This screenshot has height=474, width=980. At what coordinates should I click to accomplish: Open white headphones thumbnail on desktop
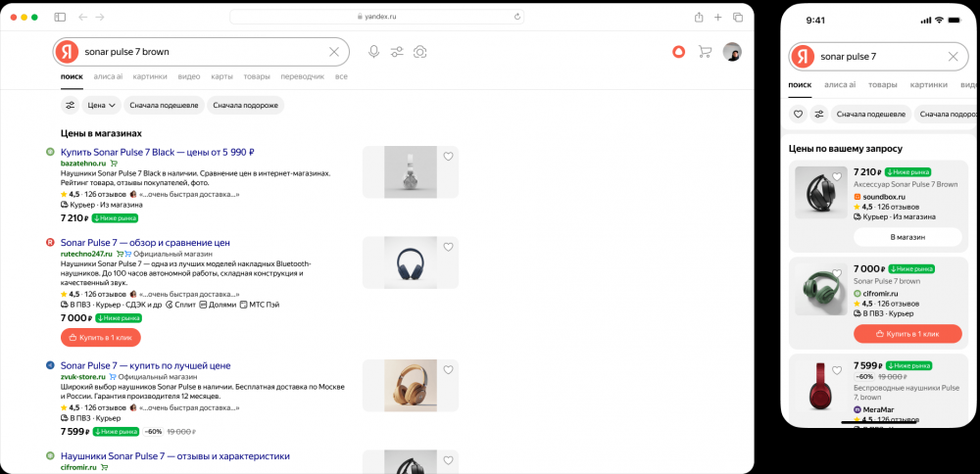[x=411, y=172]
